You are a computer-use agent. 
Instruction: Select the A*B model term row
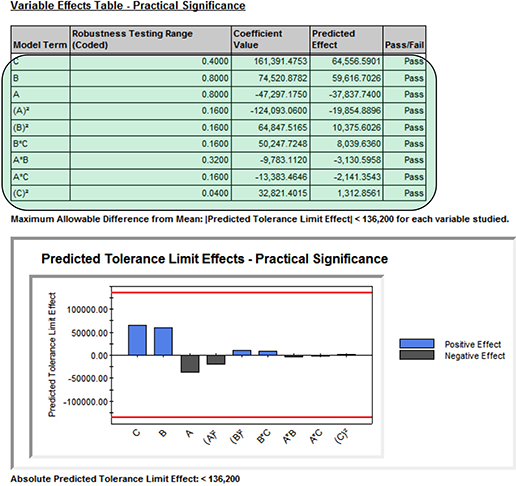point(218,160)
